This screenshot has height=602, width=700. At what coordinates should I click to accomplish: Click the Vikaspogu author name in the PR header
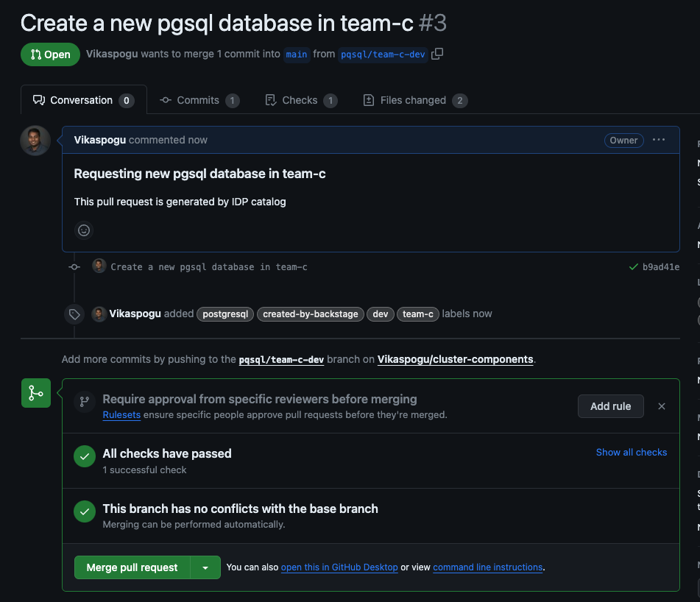coord(112,54)
